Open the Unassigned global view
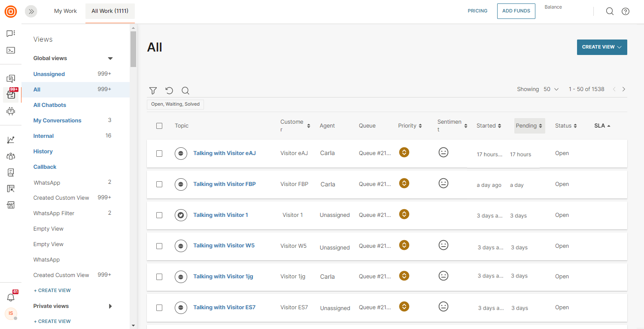Viewport: 644px width, 329px height. click(x=49, y=74)
